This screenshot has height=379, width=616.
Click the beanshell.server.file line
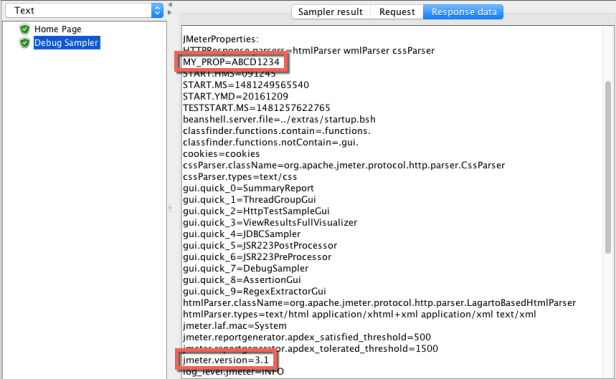279,119
